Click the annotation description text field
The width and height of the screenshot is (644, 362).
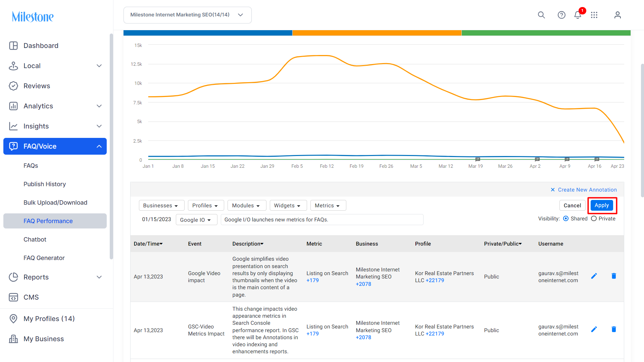[322, 220]
